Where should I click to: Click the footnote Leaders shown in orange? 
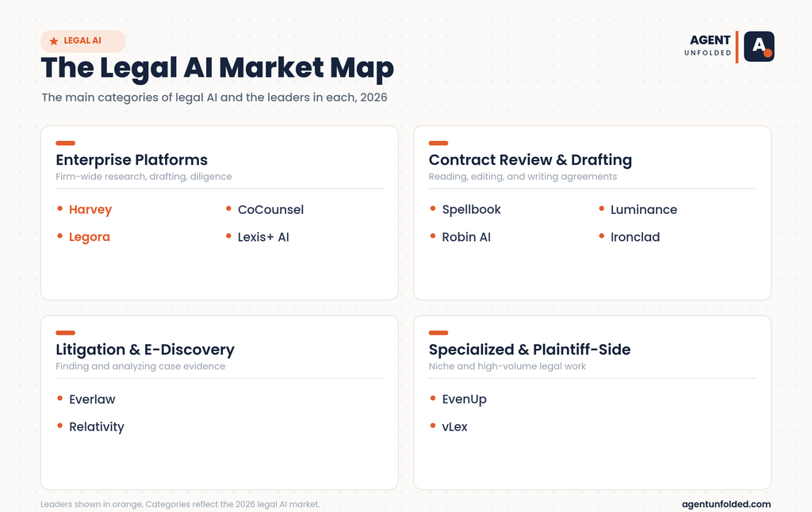[180, 504]
